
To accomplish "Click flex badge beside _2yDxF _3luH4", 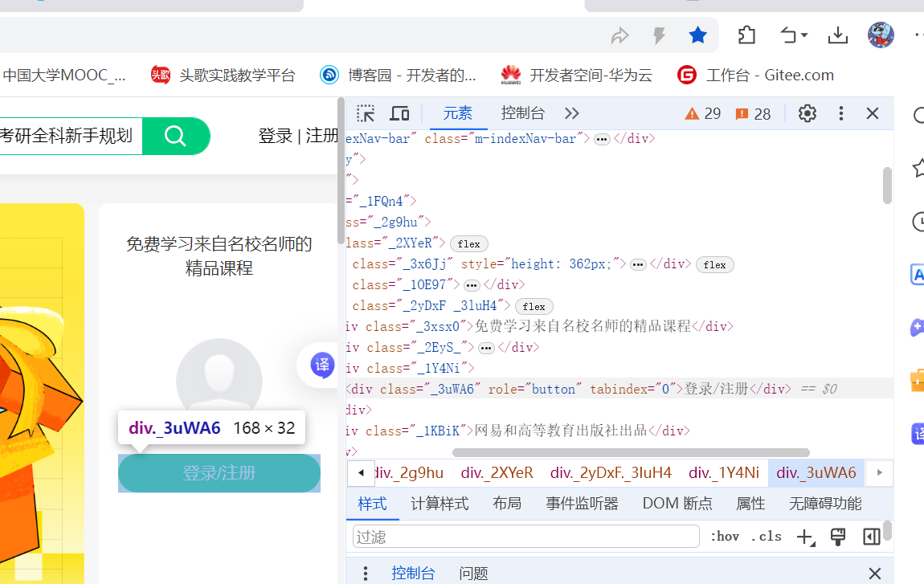I will point(534,306).
